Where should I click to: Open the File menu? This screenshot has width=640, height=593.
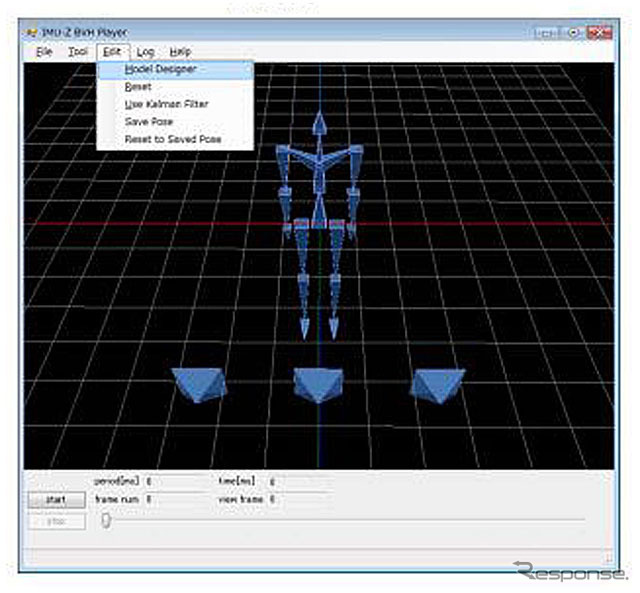(x=44, y=51)
